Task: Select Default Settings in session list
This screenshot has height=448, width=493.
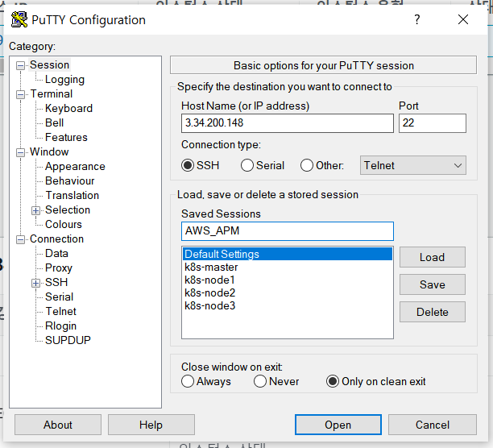Action: pos(288,254)
